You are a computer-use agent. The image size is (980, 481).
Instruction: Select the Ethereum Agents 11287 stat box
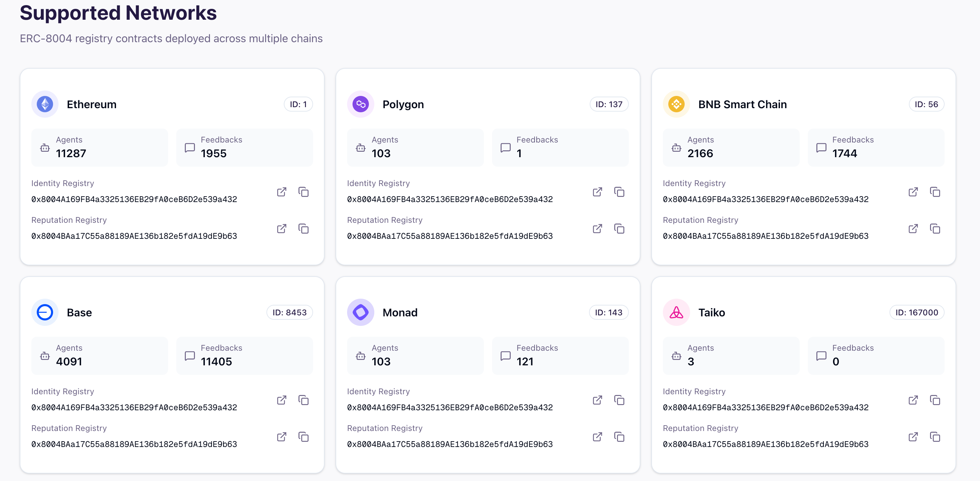click(x=99, y=148)
